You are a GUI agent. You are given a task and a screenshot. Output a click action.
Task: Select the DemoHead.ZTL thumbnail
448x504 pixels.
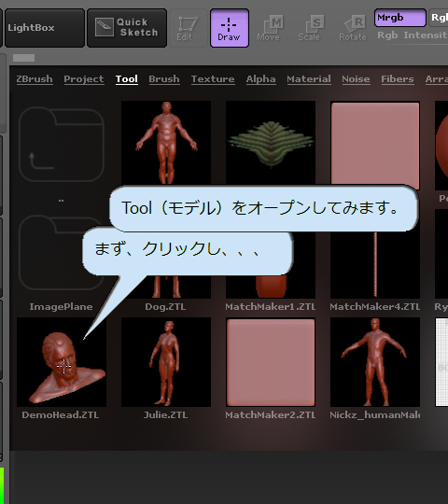point(62,362)
